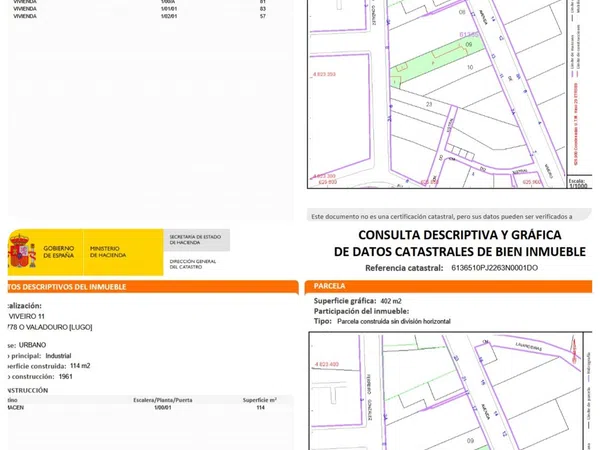
Task: Click the 'O VALADOURO [LUGO]' locality text
Action: coord(55,328)
